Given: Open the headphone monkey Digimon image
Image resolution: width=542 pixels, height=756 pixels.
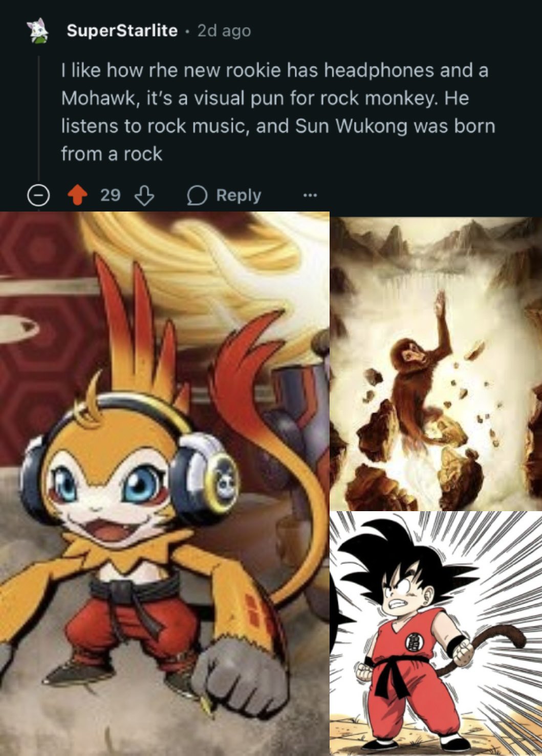Looking at the screenshot, I should [165, 484].
